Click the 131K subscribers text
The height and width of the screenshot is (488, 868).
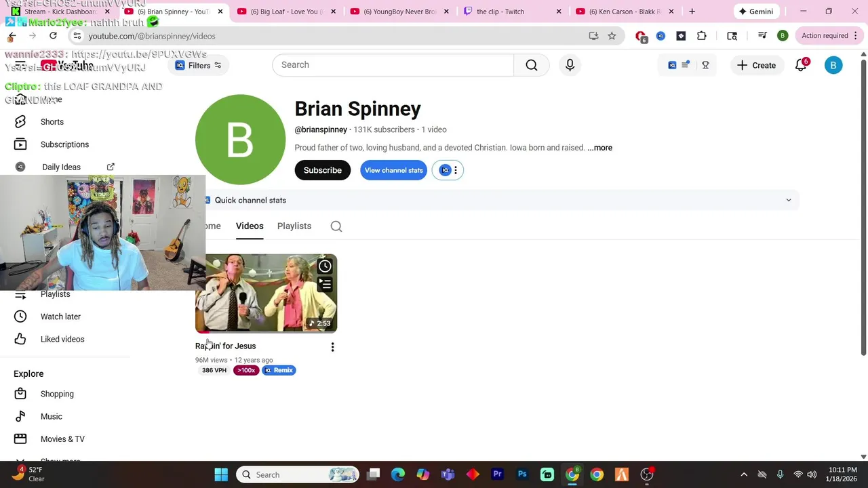(x=384, y=129)
